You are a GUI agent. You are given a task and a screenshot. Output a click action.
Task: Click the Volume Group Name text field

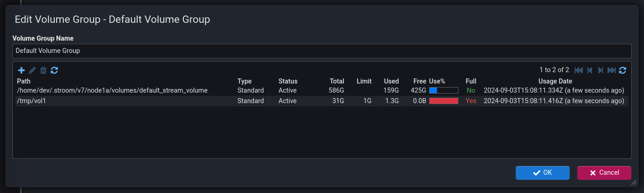(x=322, y=51)
